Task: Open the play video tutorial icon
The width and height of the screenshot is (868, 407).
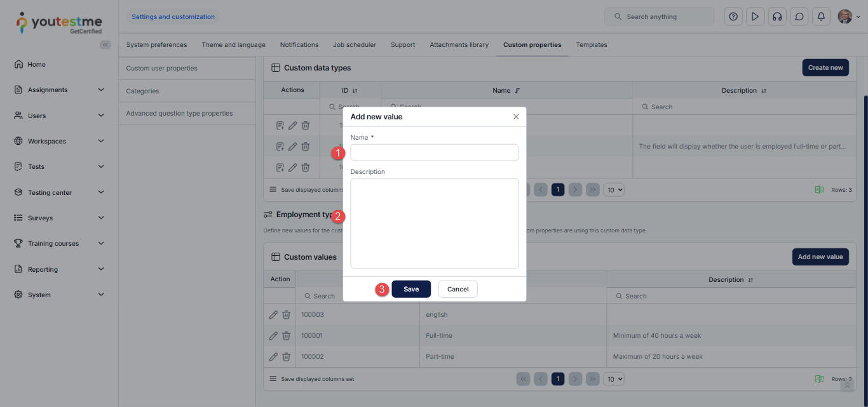Action: pos(755,17)
